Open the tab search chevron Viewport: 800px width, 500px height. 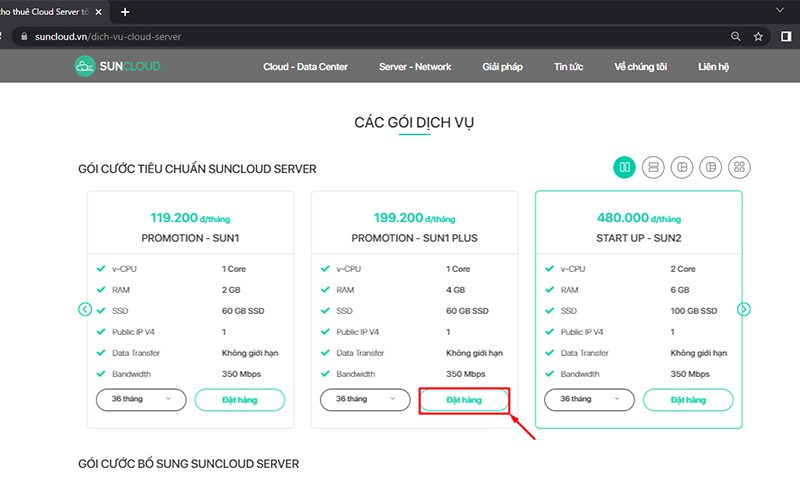780,10
